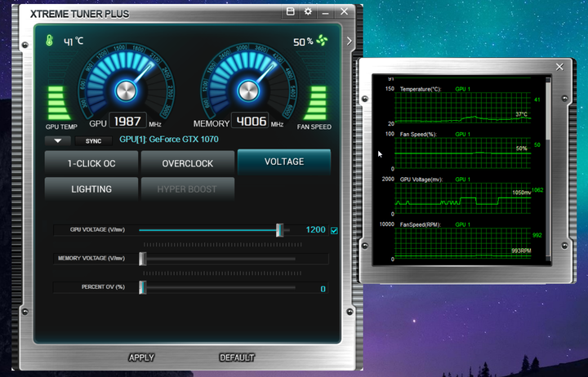
Task: Click the GPU clock gauge dial
Action: tap(126, 91)
